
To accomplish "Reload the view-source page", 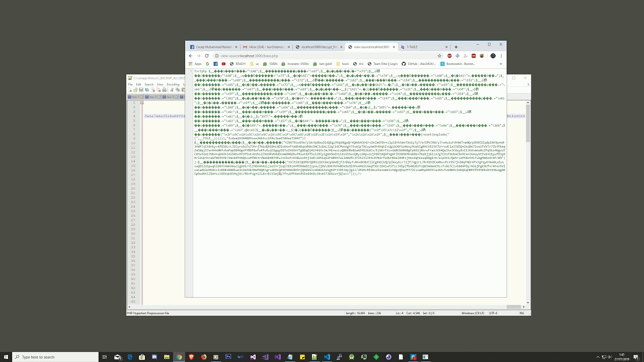I will point(206,56).
